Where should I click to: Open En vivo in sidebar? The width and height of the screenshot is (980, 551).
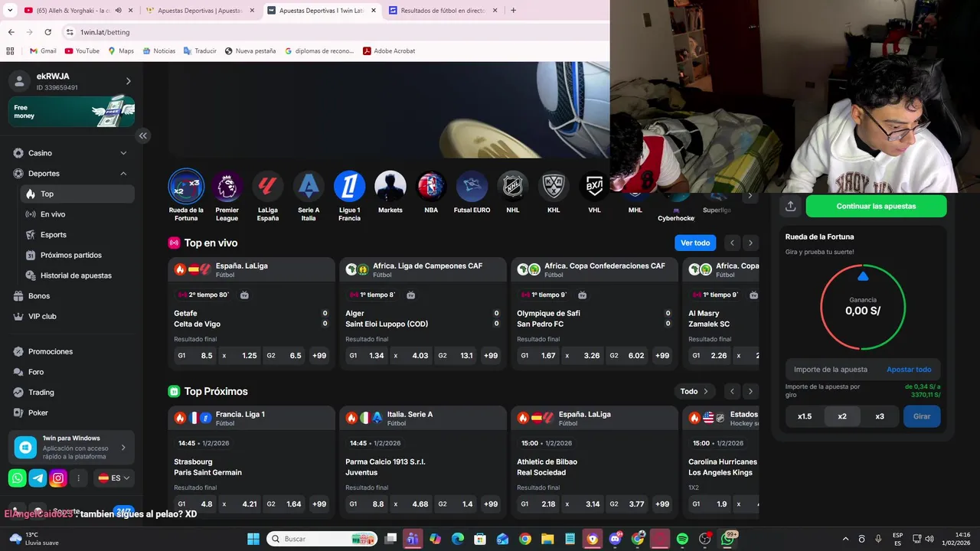tap(77, 214)
